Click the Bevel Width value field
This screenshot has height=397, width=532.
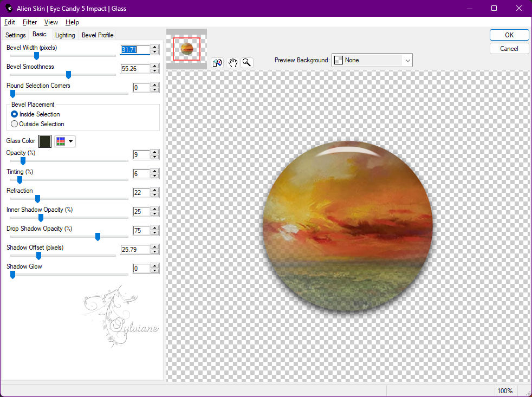click(135, 49)
